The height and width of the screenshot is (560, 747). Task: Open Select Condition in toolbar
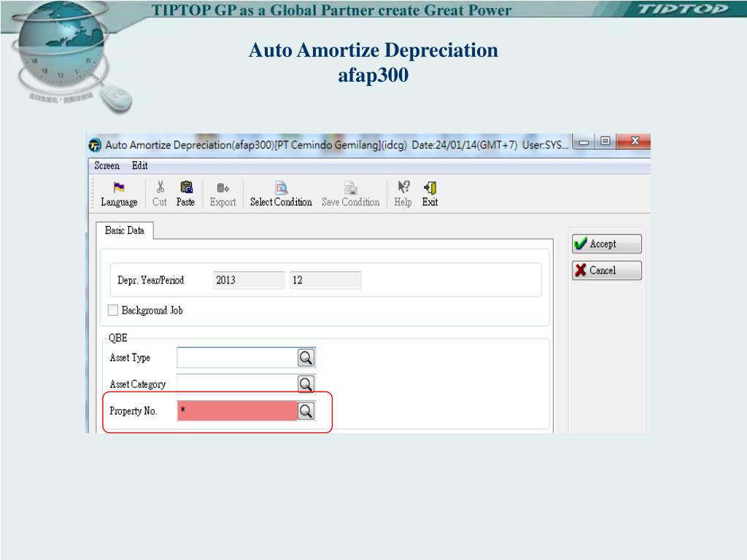pos(281,194)
